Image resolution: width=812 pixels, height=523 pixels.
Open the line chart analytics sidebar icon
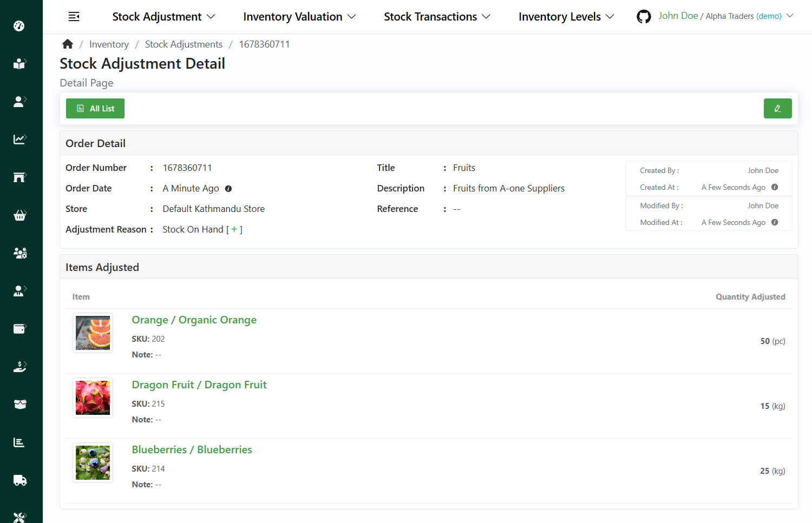19,139
